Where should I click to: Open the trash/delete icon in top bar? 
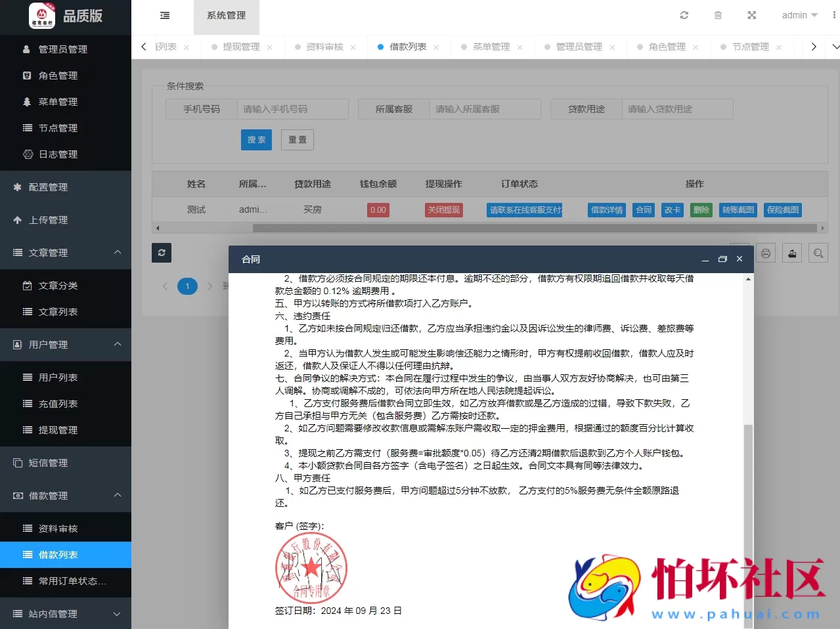point(718,15)
